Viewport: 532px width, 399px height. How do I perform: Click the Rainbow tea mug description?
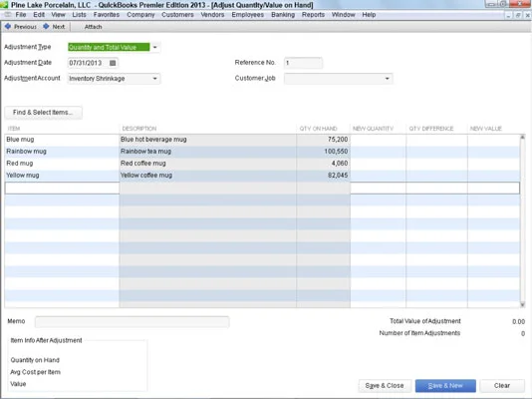point(145,152)
